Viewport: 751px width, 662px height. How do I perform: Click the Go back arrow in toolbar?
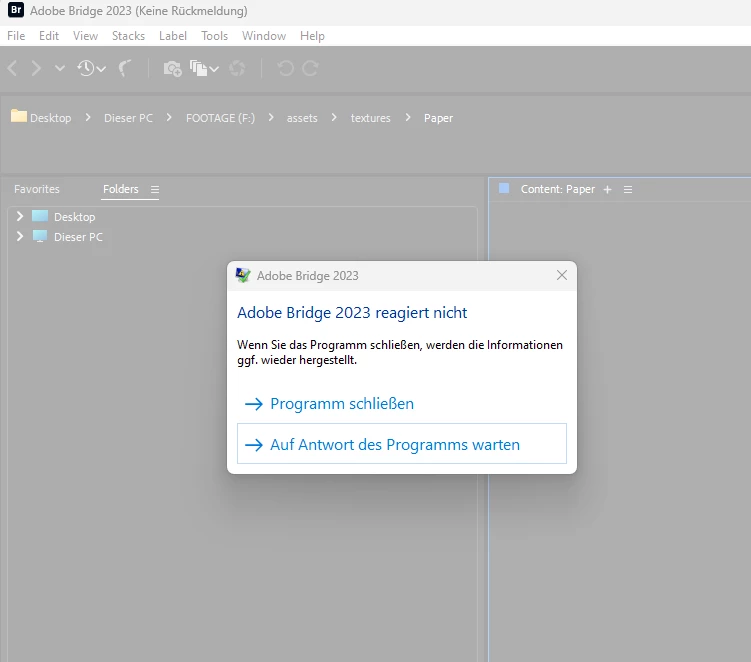click(12, 68)
